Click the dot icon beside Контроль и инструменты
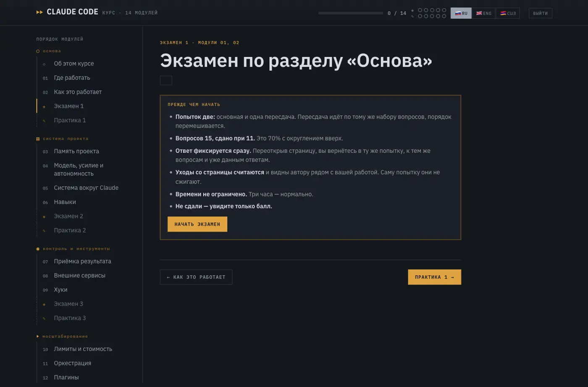This screenshot has height=387, width=588. pyautogui.click(x=38, y=249)
